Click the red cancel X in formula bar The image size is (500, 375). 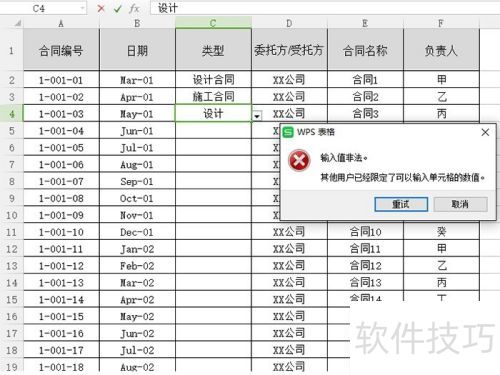point(101,8)
